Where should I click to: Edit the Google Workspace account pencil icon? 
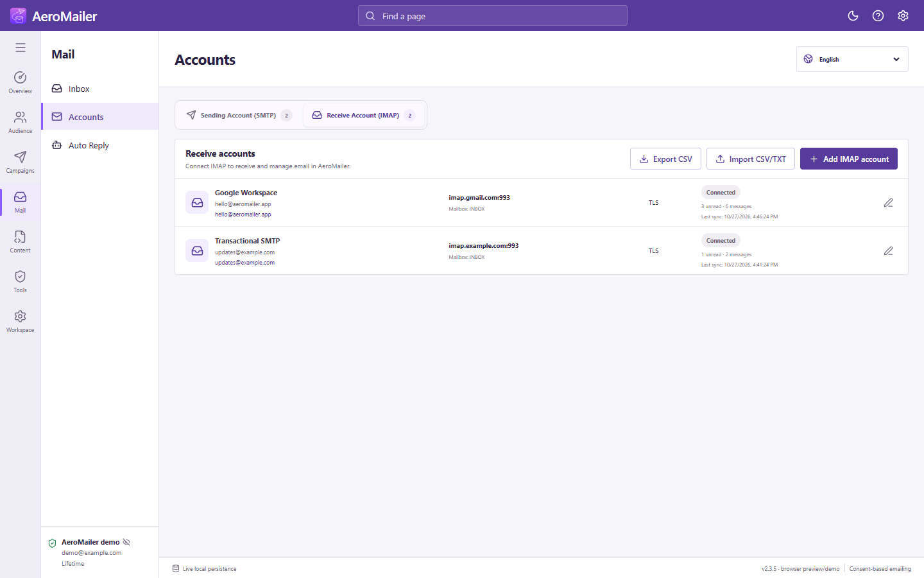(888, 203)
